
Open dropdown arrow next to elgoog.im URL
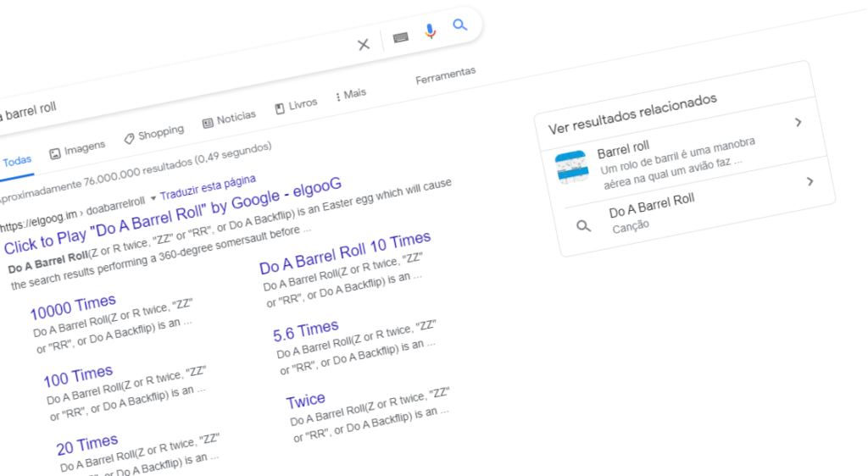point(153,198)
